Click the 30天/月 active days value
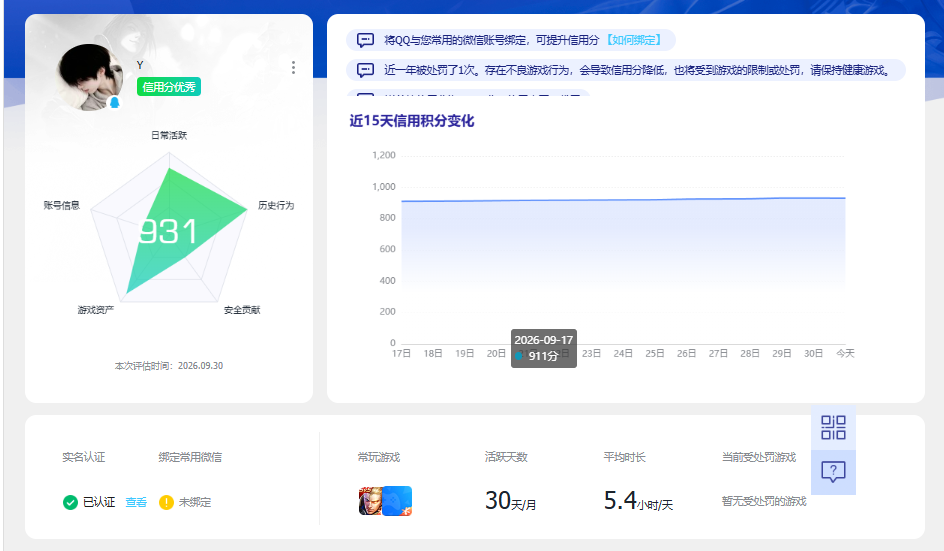This screenshot has height=551, width=944. (x=511, y=500)
